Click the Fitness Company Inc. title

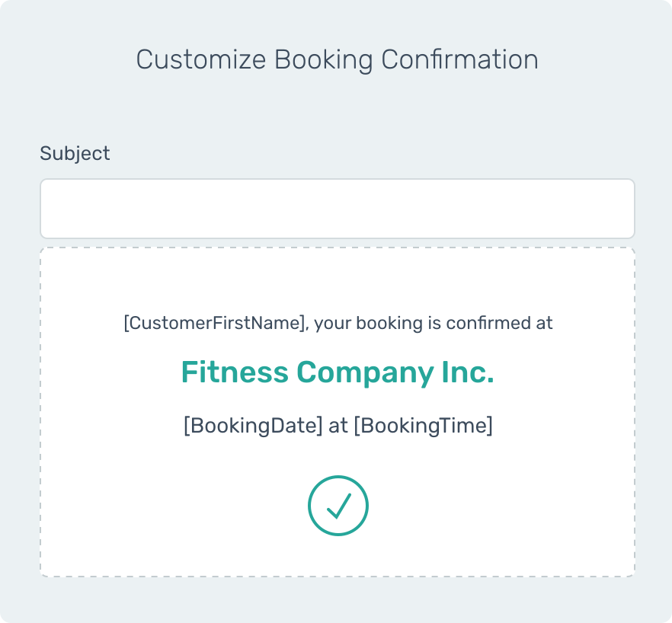tap(338, 372)
